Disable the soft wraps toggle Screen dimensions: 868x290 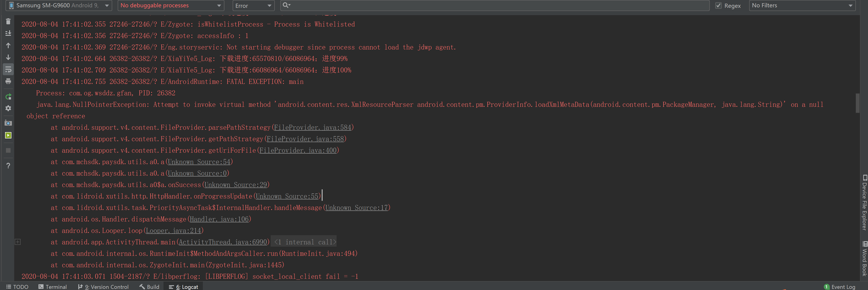[x=8, y=69]
